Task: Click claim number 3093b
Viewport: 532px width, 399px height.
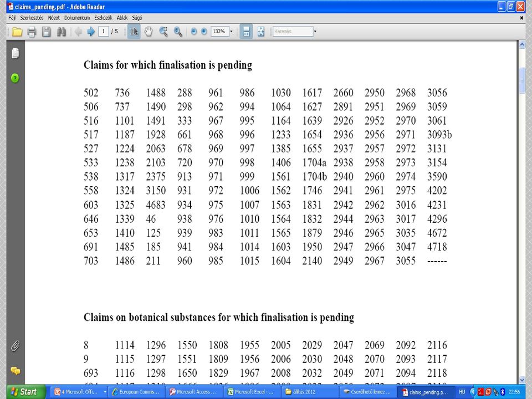Action: click(439, 135)
